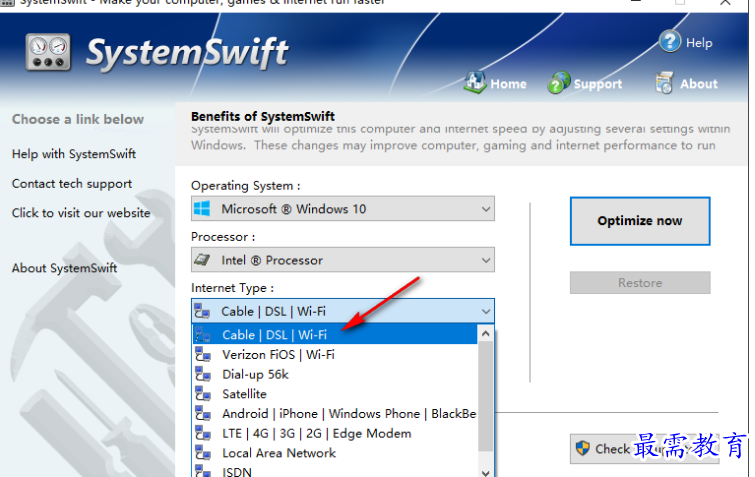Click the dropdown list scroll up arrow
Screen dimensions: 755x477
[486, 334]
